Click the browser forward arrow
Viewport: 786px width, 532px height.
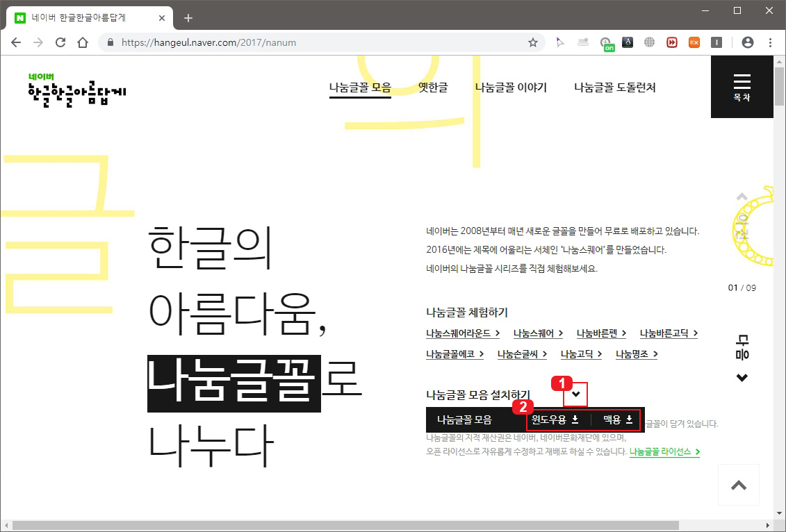(38, 42)
